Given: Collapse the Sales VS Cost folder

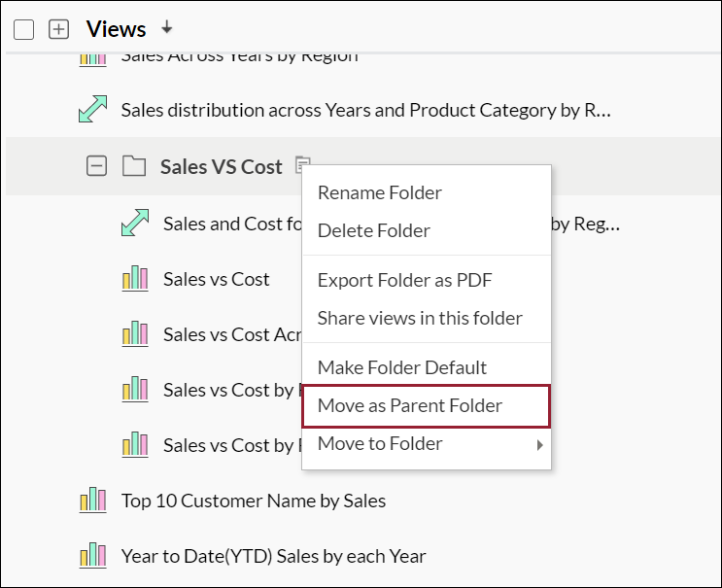Looking at the screenshot, I should tap(96, 167).
